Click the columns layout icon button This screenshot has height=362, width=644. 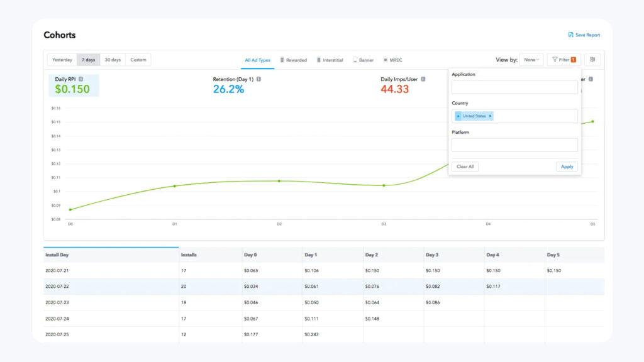pos(592,60)
